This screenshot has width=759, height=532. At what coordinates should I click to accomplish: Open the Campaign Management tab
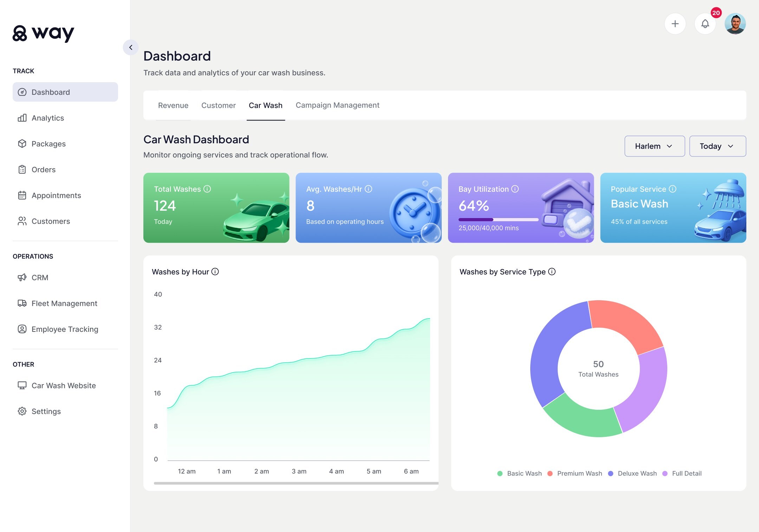tap(337, 105)
